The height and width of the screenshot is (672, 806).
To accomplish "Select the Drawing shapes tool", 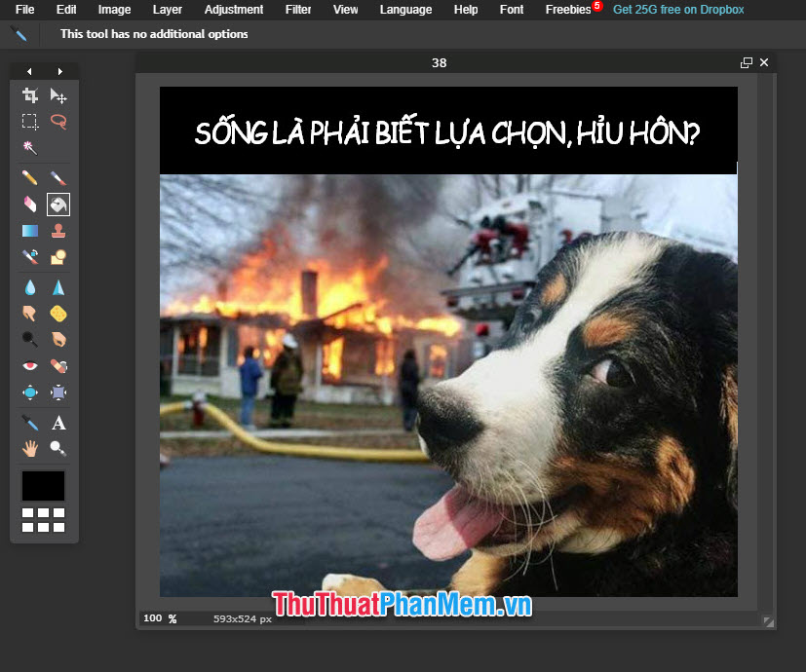I will [x=58, y=256].
